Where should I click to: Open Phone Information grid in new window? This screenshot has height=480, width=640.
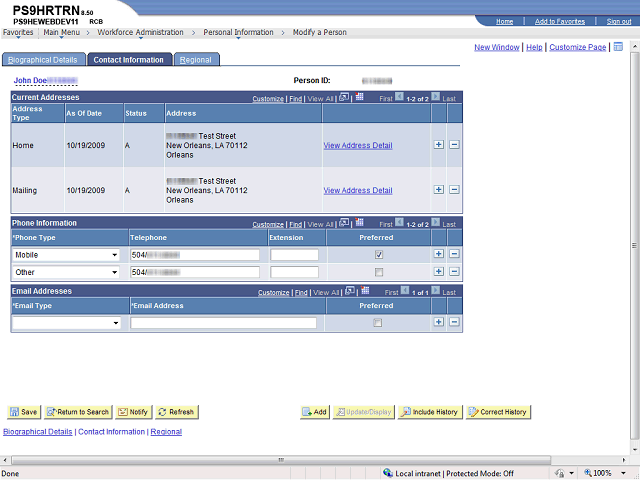click(344, 224)
